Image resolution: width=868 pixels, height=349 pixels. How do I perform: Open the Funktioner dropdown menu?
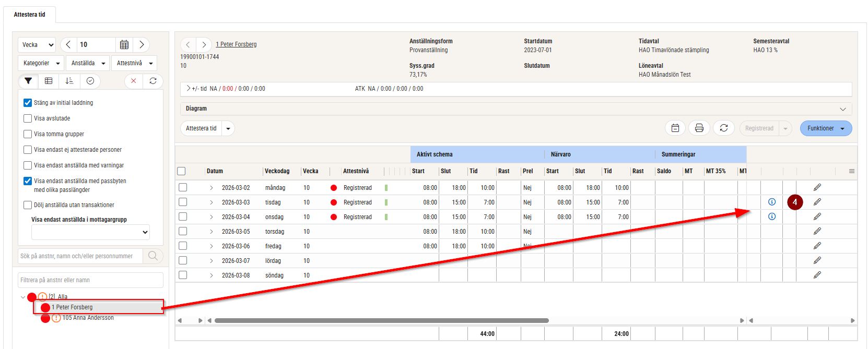pyautogui.click(x=826, y=128)
